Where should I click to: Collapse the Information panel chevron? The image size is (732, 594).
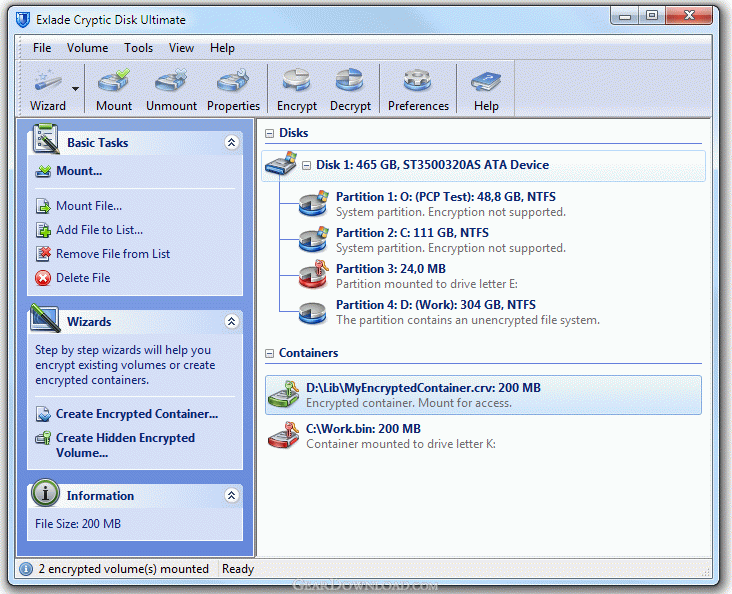pyautogui.click(x=232, y=495)
